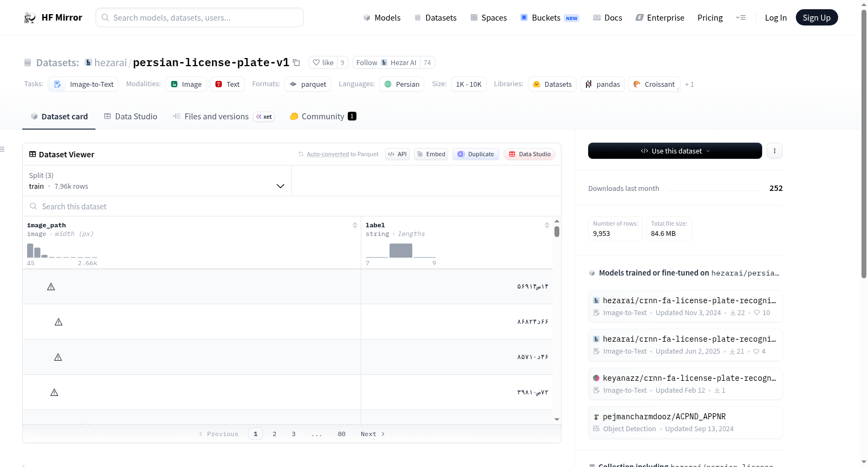The image size is (868, 467).
Task: Click the label lengths histogram
Action: coord(401,251)
